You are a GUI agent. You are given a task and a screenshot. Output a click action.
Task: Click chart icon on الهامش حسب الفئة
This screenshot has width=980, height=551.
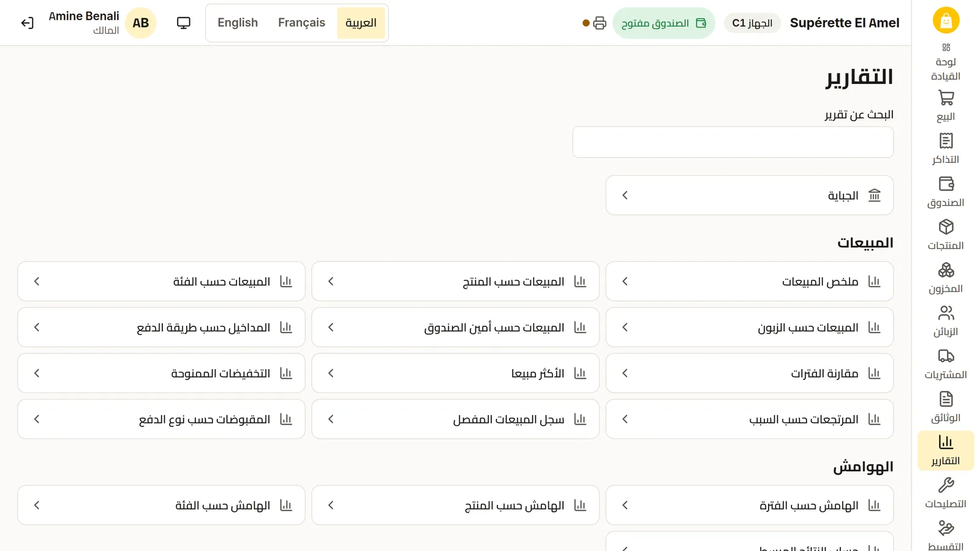pos(286,506)
